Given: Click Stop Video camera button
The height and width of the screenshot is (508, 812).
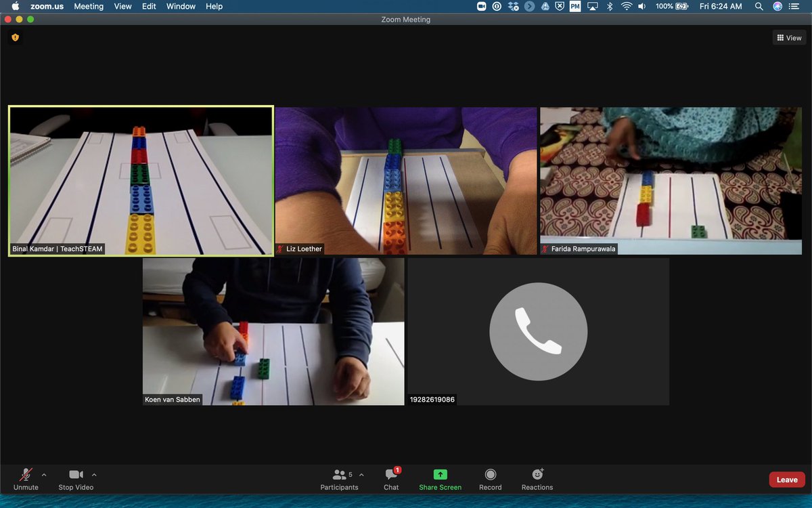Looking at the screenshot, I should [76, 479].
